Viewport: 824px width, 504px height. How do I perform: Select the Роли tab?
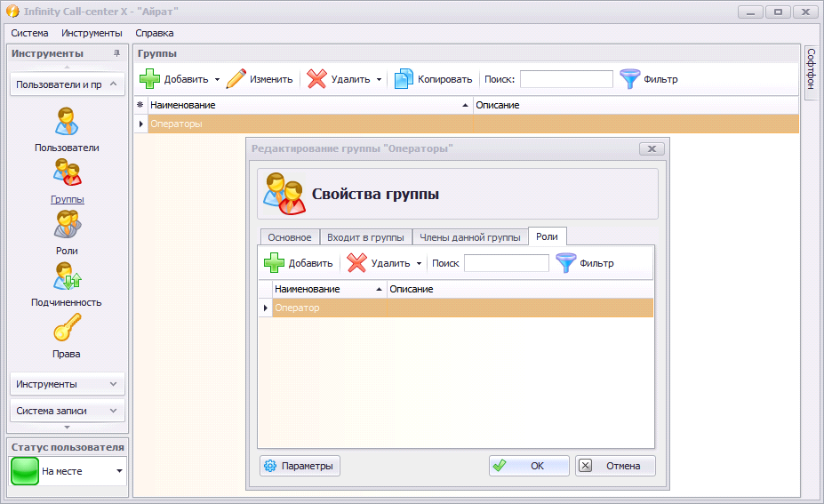(547, 236)
